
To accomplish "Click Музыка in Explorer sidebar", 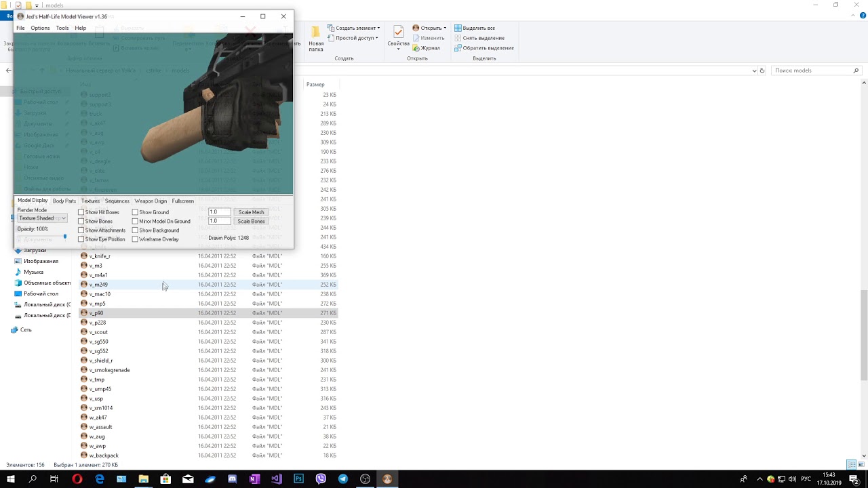I will (33, 272).
